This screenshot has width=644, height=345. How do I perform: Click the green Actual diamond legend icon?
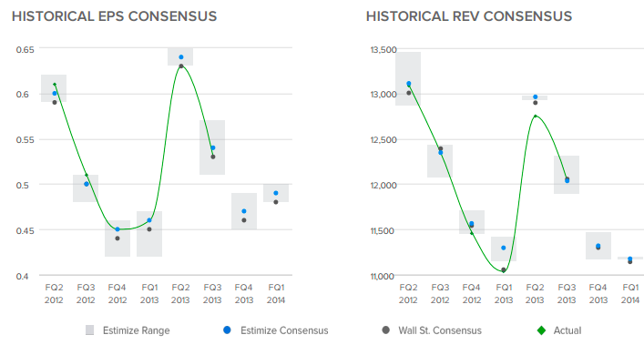(541, 330)
